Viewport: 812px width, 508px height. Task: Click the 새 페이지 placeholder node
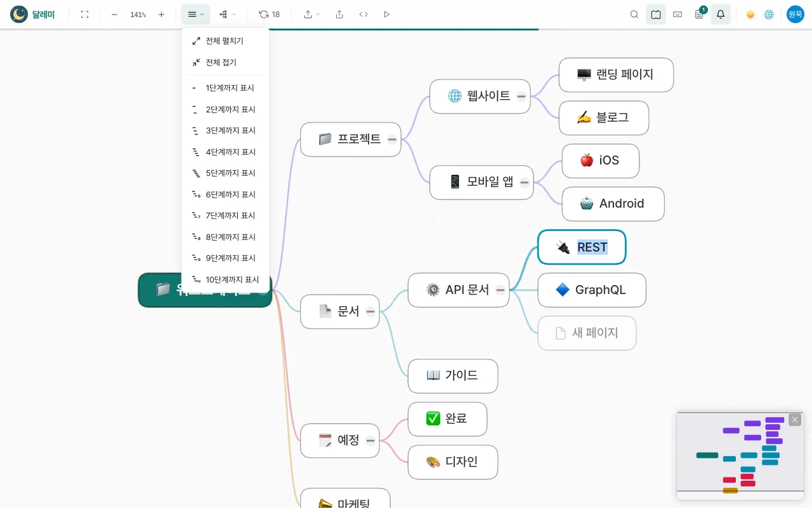[587, 333]
